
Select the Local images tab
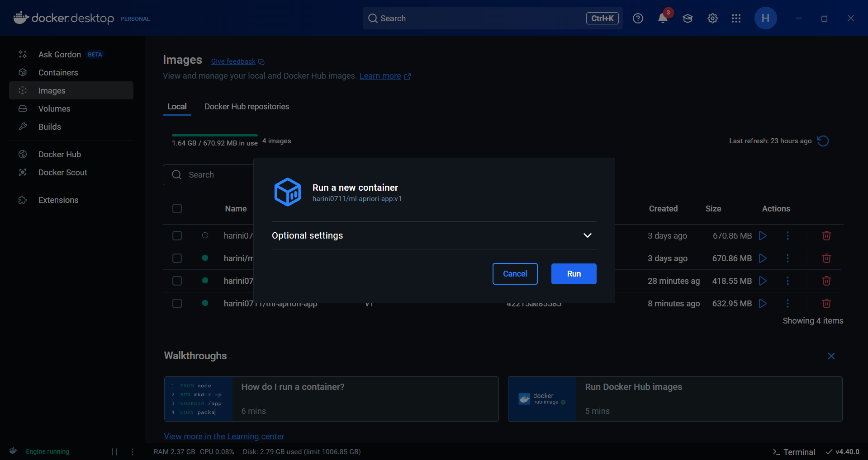[x=177, y=107]
